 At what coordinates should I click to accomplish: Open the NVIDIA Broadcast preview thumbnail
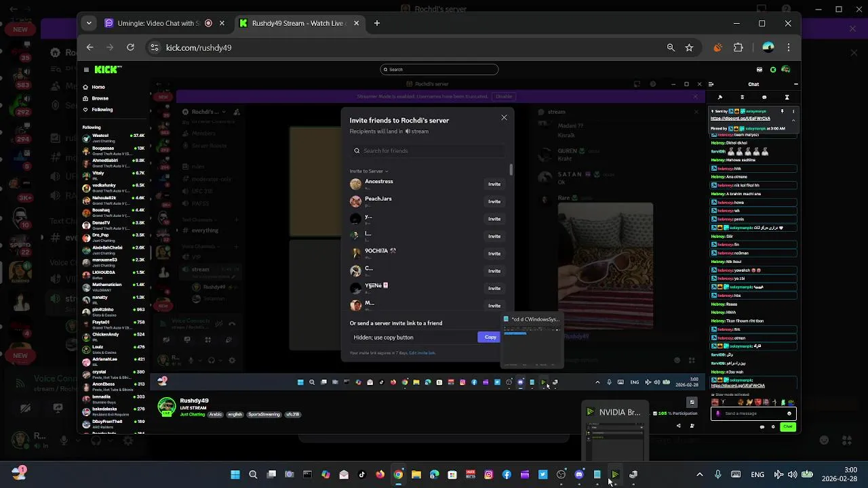point(615,432)
